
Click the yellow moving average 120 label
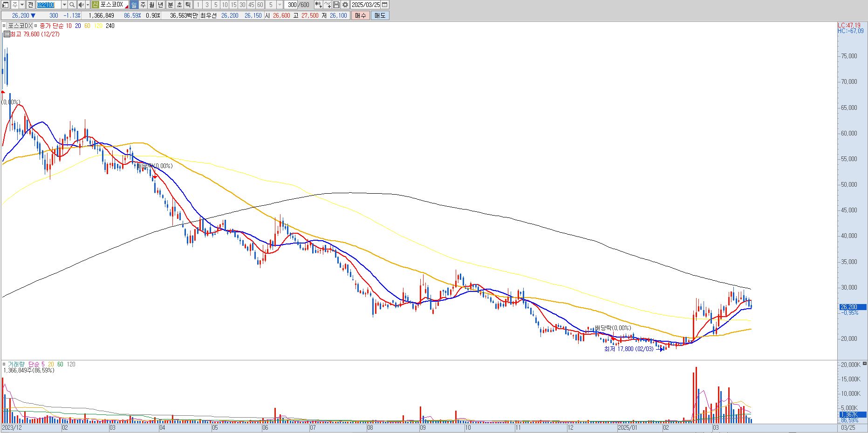pyautogui.click(x=98, y=26)
